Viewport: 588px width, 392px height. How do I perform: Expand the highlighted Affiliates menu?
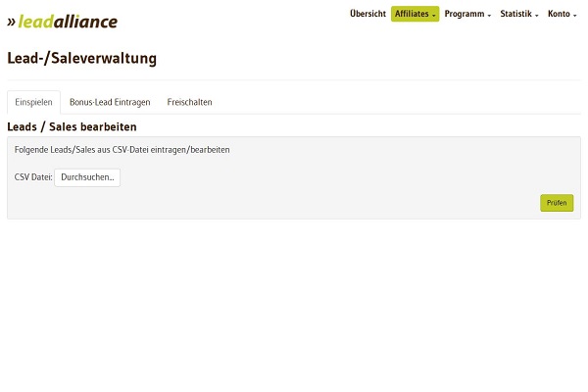(414, 14)
